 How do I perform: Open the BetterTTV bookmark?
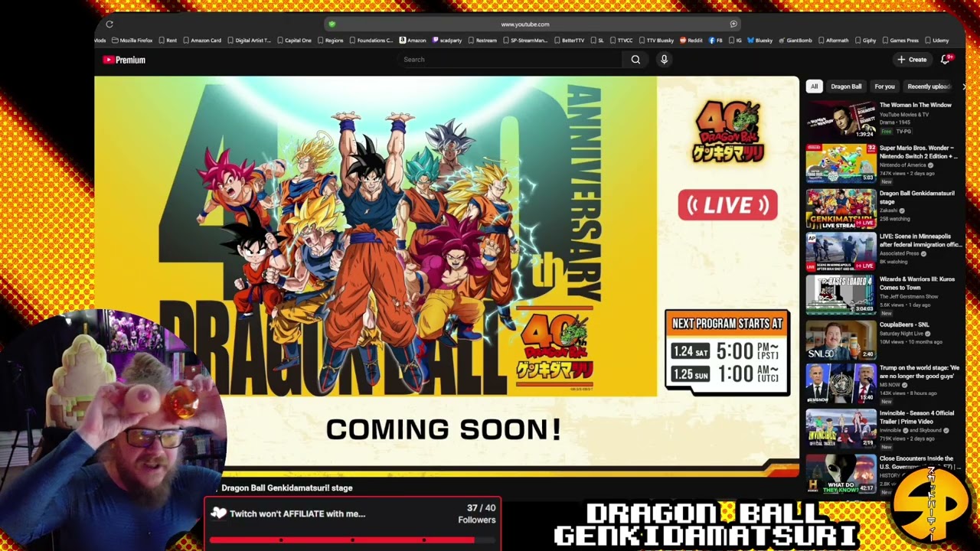(x=570, y=41)
